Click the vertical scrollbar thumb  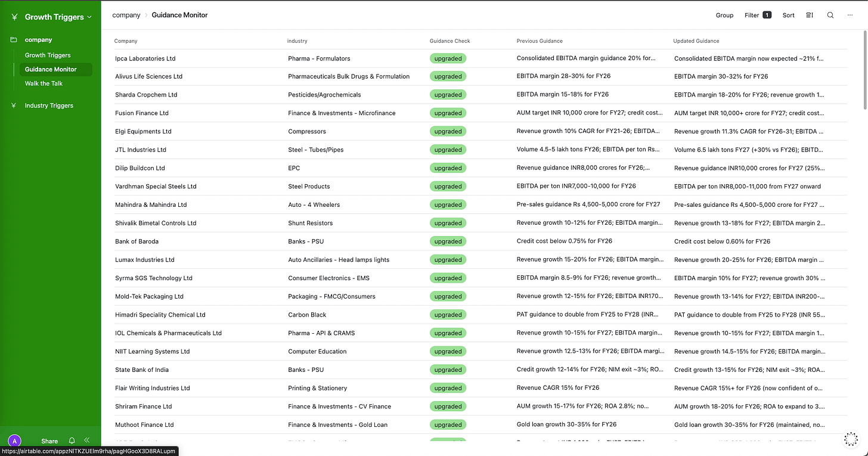click(866, 72)
